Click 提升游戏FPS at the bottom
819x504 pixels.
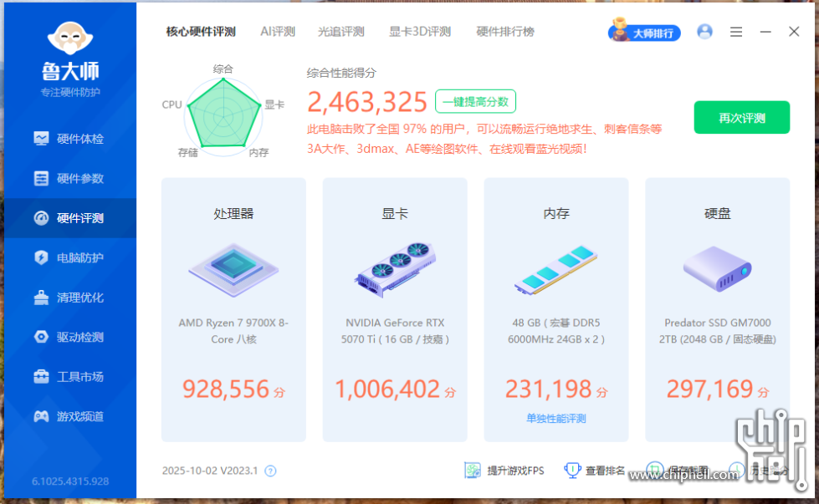point(504,471)
